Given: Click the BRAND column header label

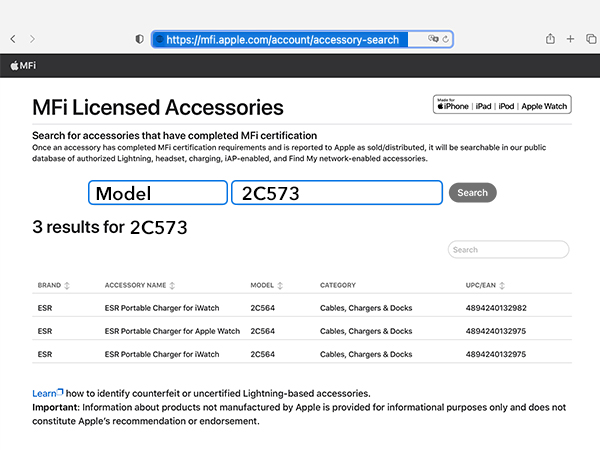Looking at the screenshot, I should click(49, 285).
